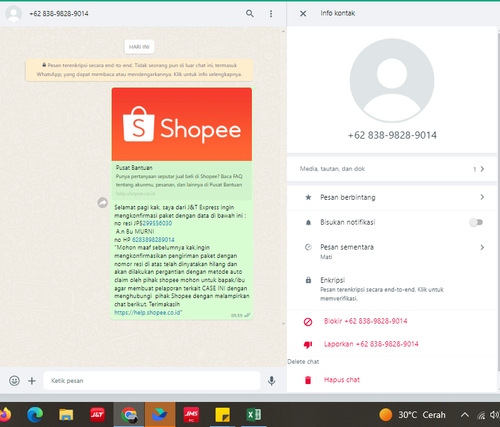Open Excel from taskbar
The image size is (500, 427).
click(x=253, y=415)
